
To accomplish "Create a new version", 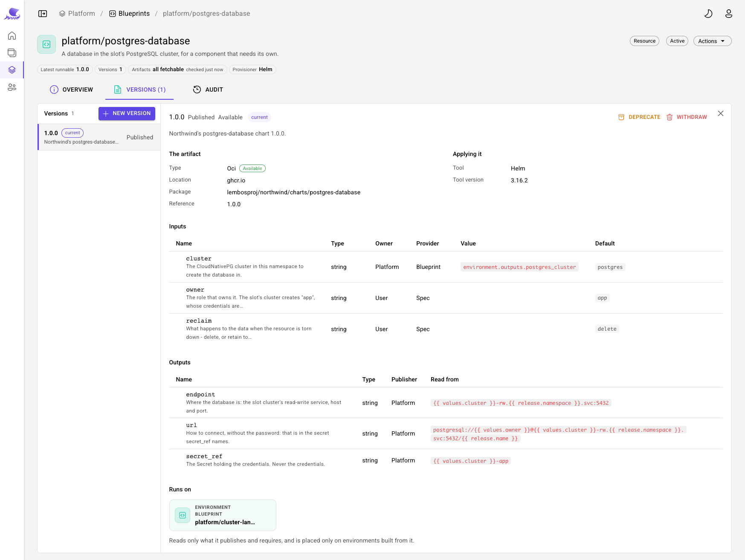I will 127,113.
